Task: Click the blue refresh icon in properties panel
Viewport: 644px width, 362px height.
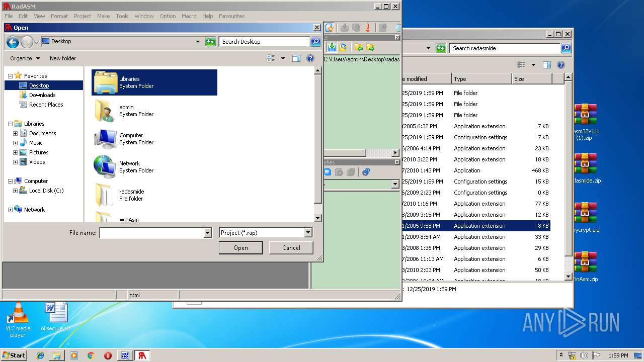Action: [366, 172]
